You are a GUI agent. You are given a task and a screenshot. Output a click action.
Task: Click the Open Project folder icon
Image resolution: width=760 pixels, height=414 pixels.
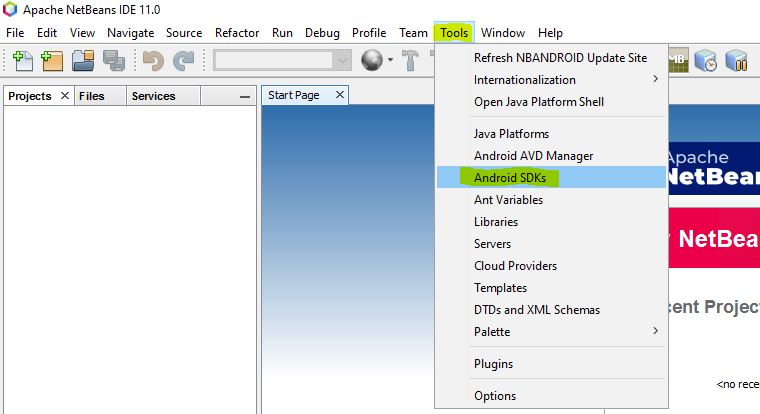83,61
